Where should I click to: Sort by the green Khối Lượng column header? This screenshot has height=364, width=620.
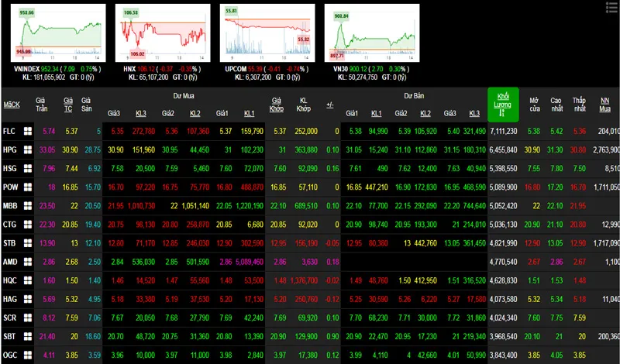tap(503, 105)
